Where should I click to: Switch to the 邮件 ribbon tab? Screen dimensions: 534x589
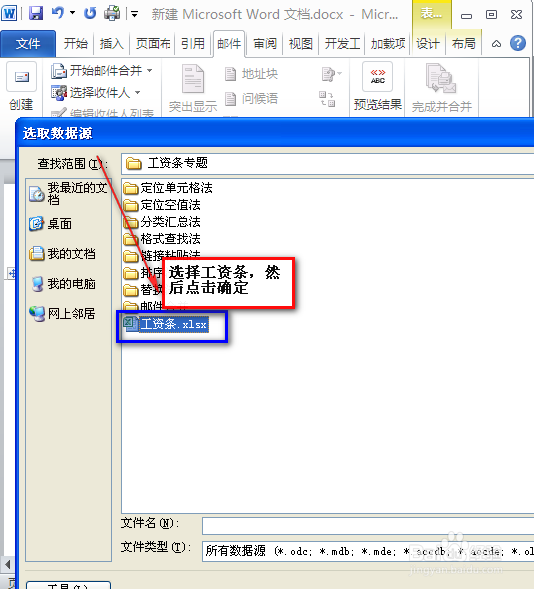[229, 44]
